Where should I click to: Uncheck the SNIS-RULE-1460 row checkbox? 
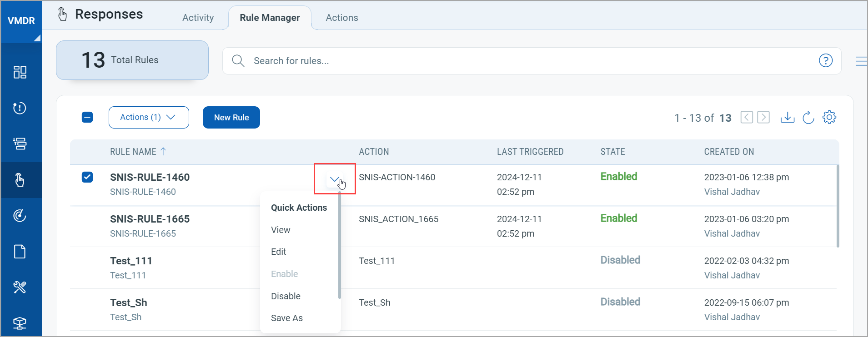pos(87,177)
